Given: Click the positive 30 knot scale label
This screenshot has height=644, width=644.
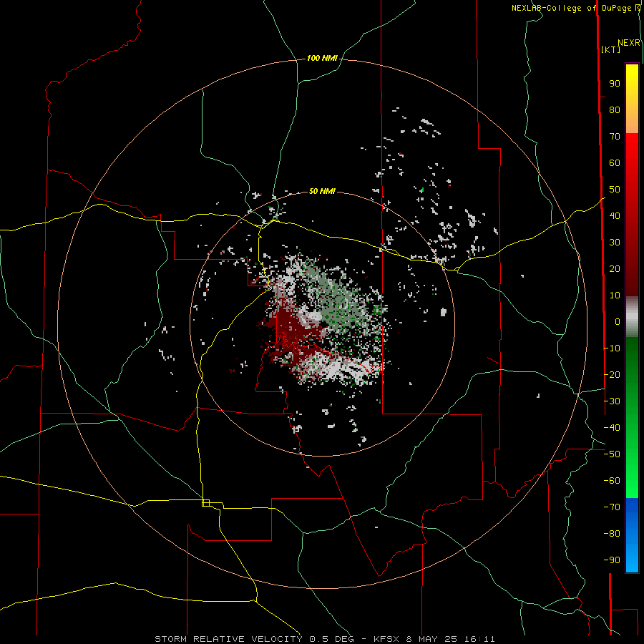Looking at the screenshot, I should click(615, 243).
